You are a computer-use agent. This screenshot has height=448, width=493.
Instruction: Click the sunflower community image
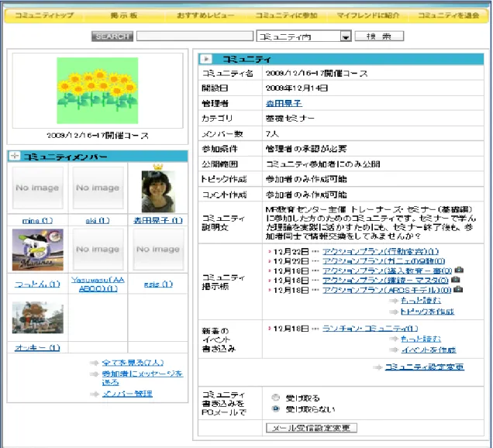98,91
